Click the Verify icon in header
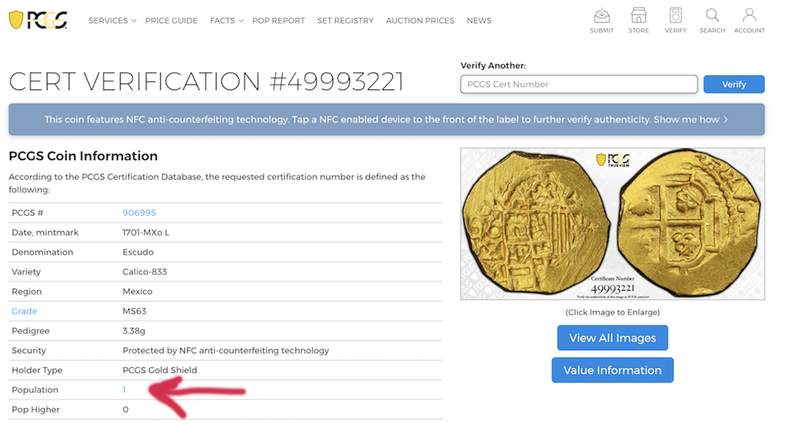 coord(676,21)
